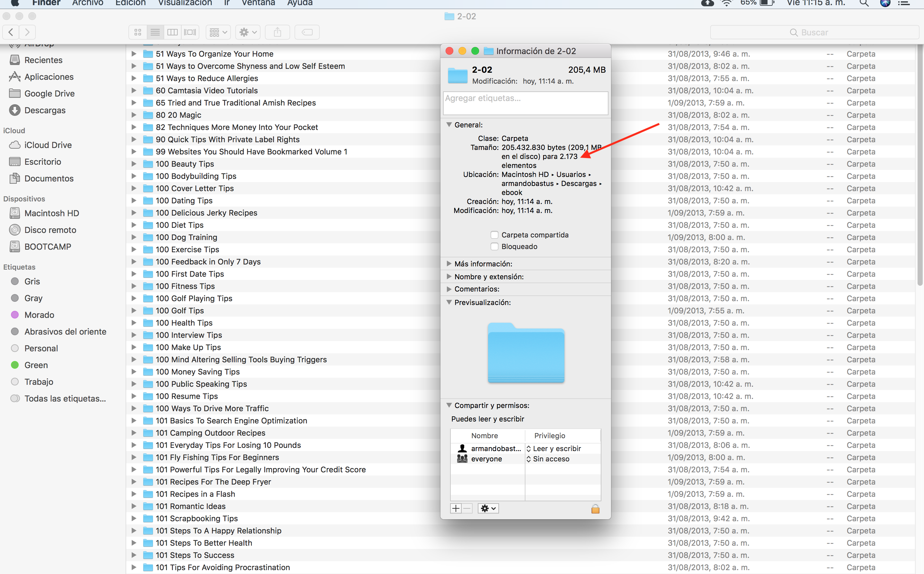Add a user with the plus button
Screen dimensions: 924x574
point(456,509)
